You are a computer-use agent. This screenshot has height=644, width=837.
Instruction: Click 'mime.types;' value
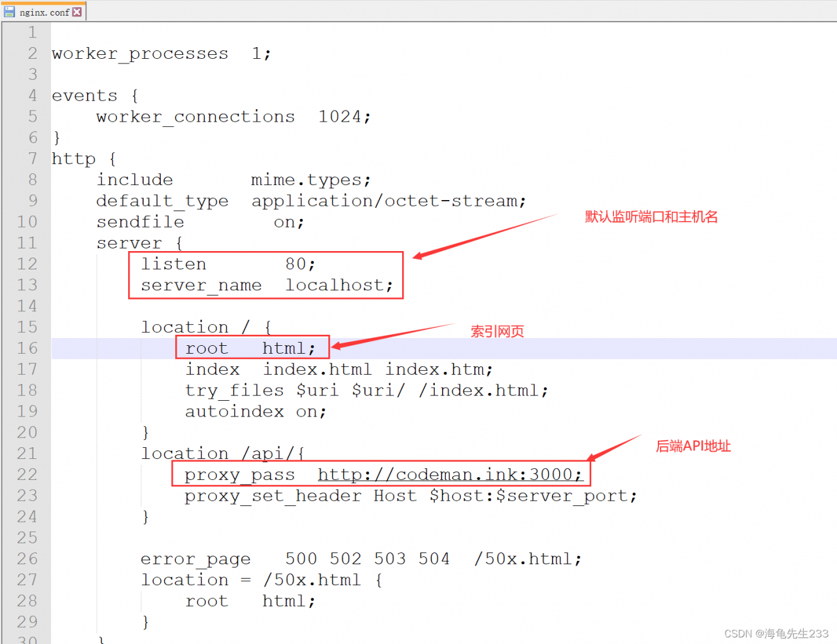pos(311,180)
